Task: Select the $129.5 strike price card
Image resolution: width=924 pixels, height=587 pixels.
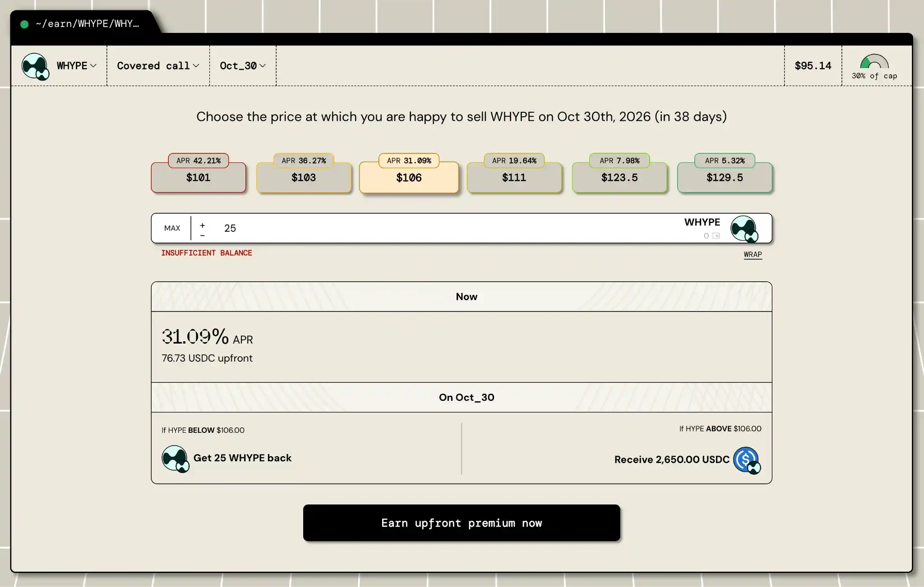Action: (725, 178)
